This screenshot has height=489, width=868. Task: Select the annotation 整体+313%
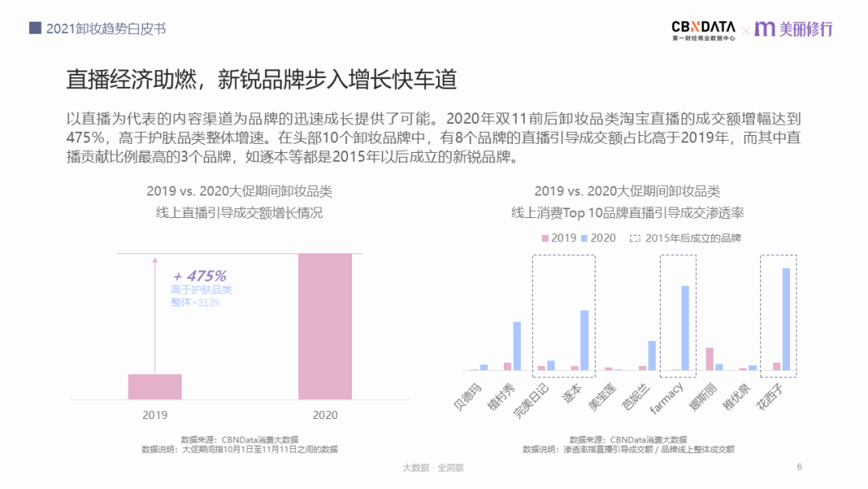pos(194,302)
